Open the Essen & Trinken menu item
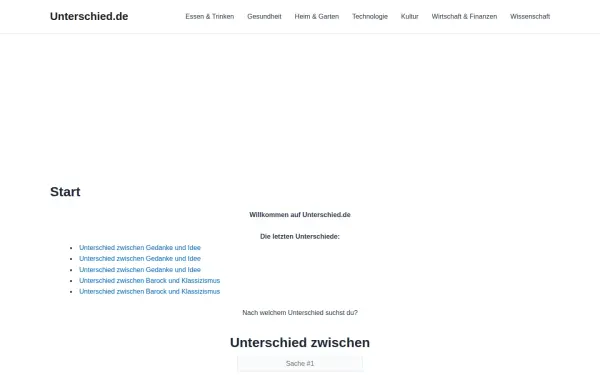 pyautogui.click(x=210, y=16)
